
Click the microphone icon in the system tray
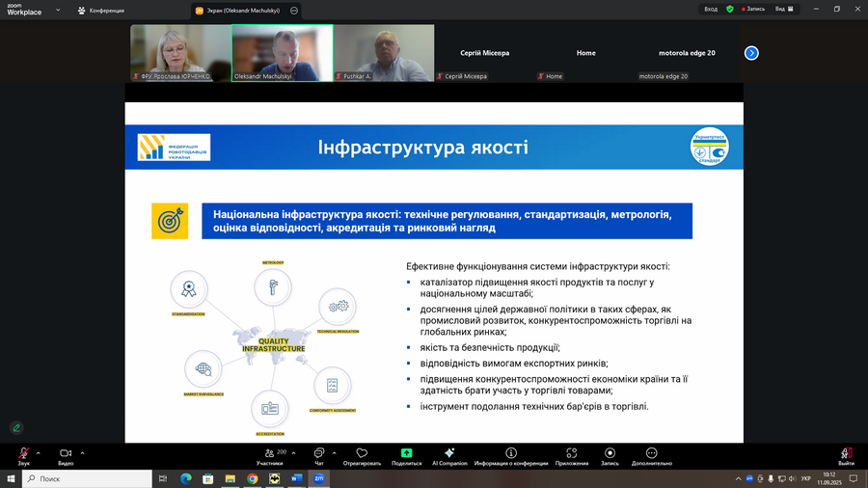coord(771,478)
